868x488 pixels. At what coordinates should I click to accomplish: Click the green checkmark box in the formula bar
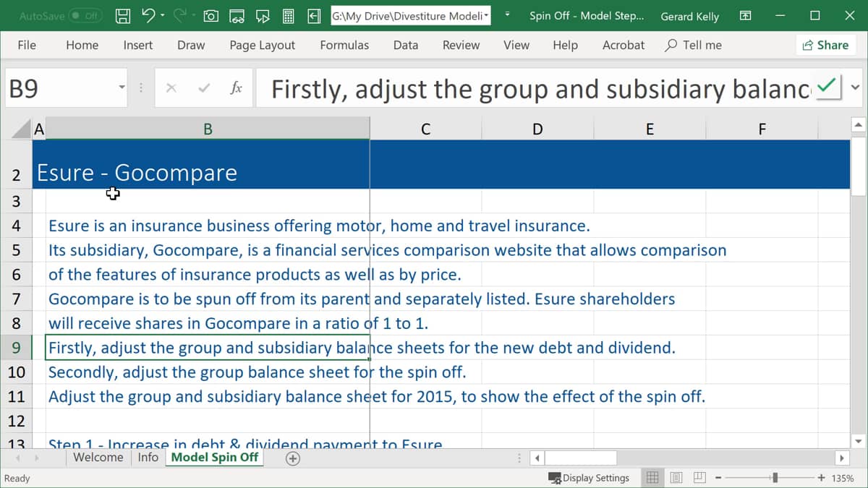[x=827, y=87]
